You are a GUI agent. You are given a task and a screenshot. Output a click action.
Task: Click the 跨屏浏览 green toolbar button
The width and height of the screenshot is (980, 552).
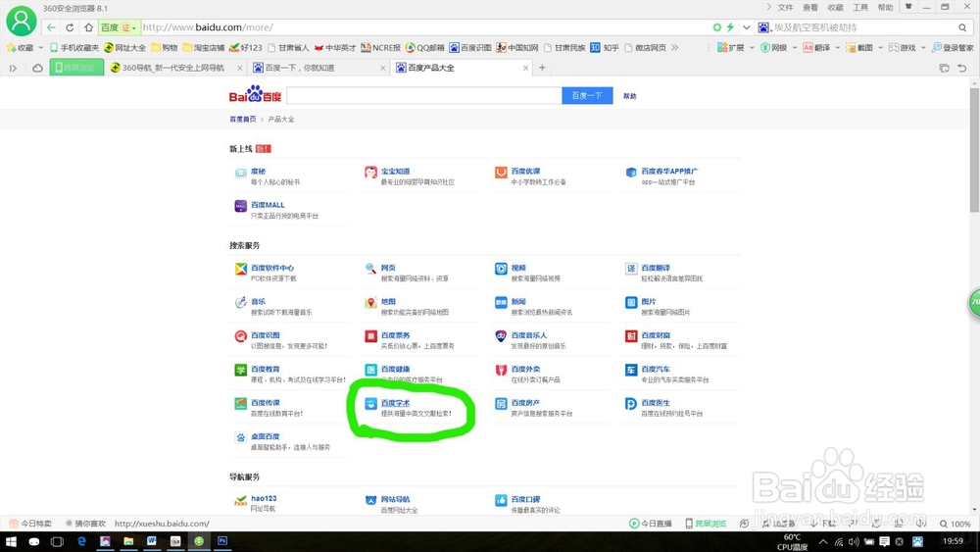pyautogui.click(x=76, y=68)
